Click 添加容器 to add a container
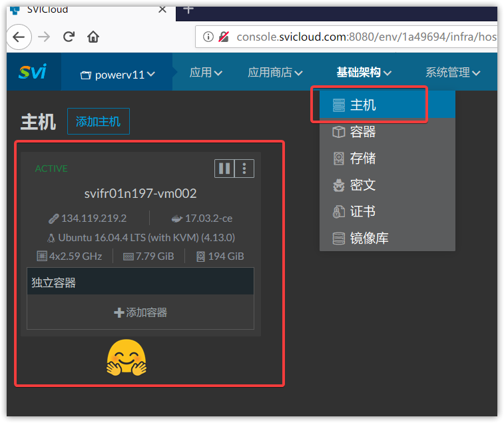 pyautogui.click(x=140, y=312)
